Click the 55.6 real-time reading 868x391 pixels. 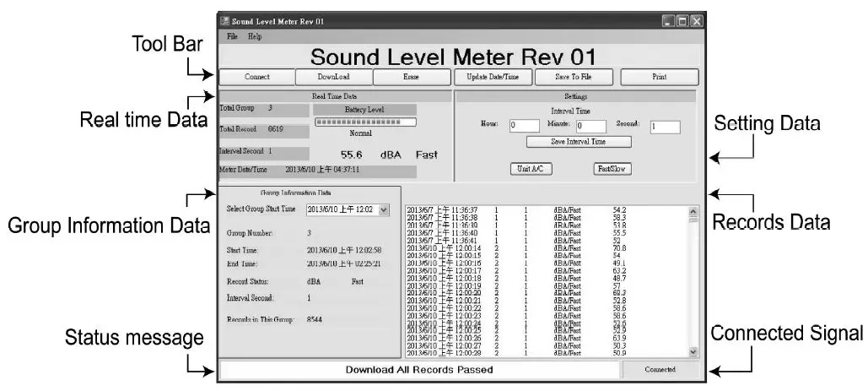point(351,155)
